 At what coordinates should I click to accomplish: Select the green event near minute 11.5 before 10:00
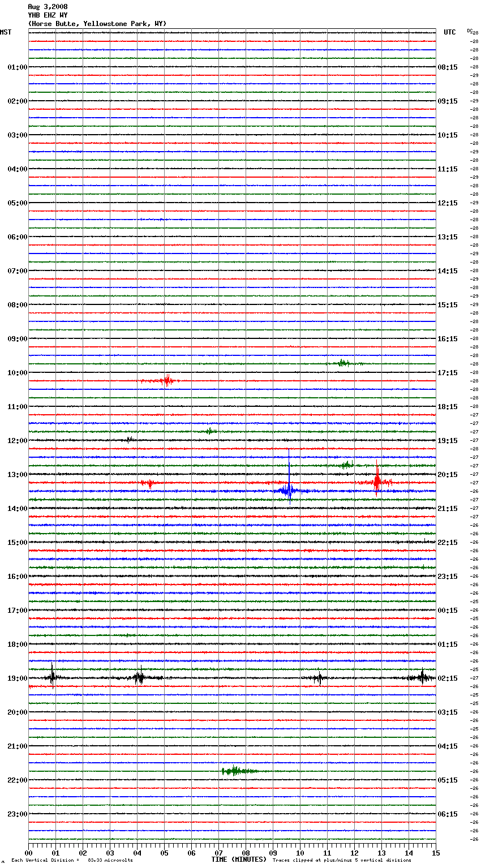(343, 363)
